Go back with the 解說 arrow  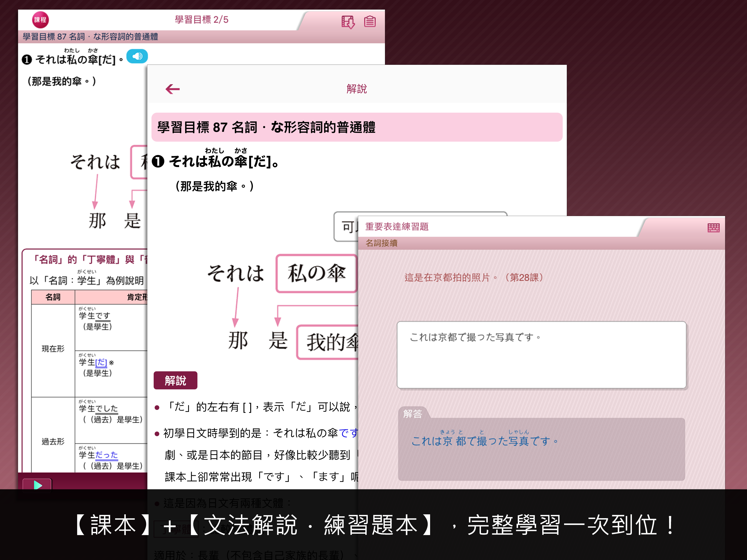coord(173,89)
